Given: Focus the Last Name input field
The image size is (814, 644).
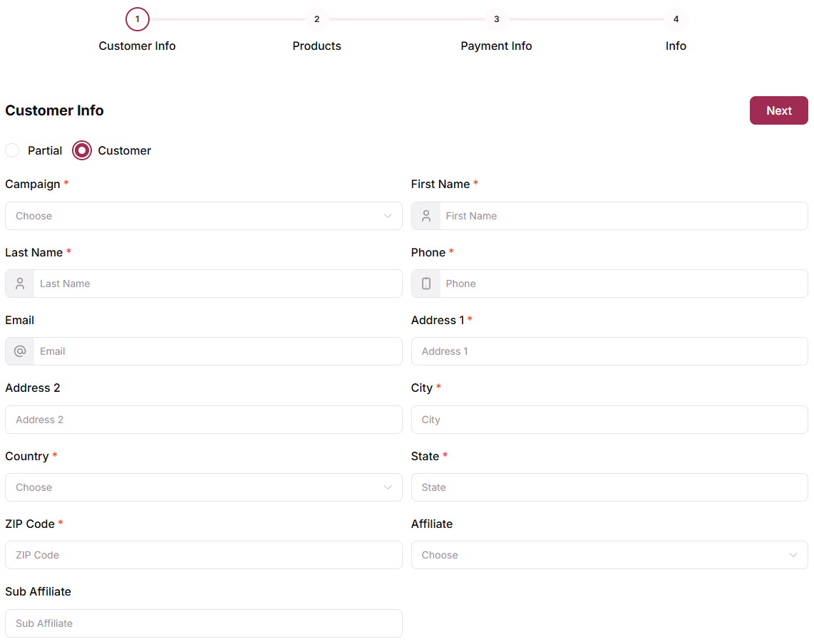Looking at the screenshot, I should point(217,284).
